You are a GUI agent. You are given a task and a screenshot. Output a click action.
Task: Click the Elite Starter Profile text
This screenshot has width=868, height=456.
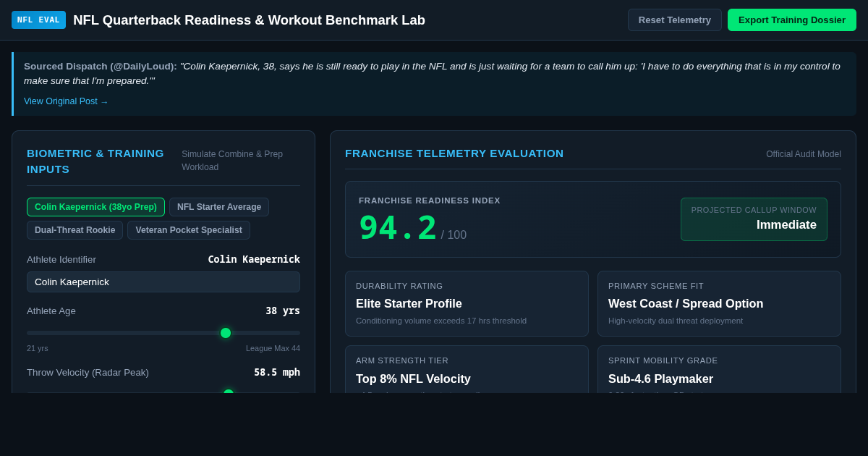(x=409, y=304)
